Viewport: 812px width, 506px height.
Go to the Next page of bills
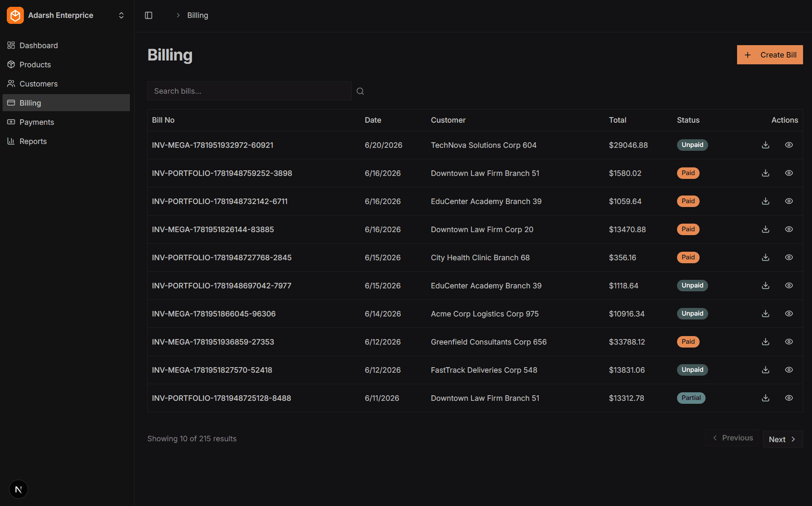click(783, 439)
